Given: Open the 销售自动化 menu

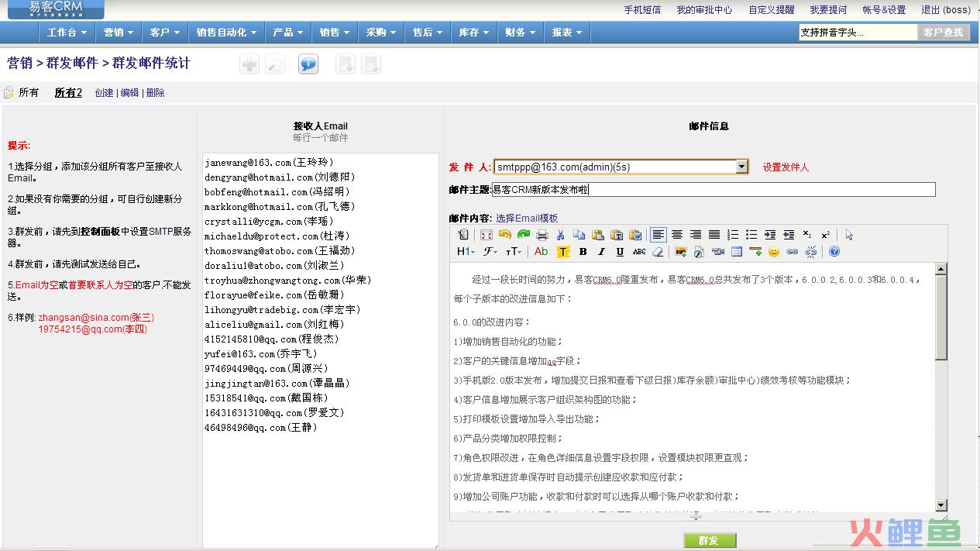Looking at the screenshot, I should (x=227, y=33).
